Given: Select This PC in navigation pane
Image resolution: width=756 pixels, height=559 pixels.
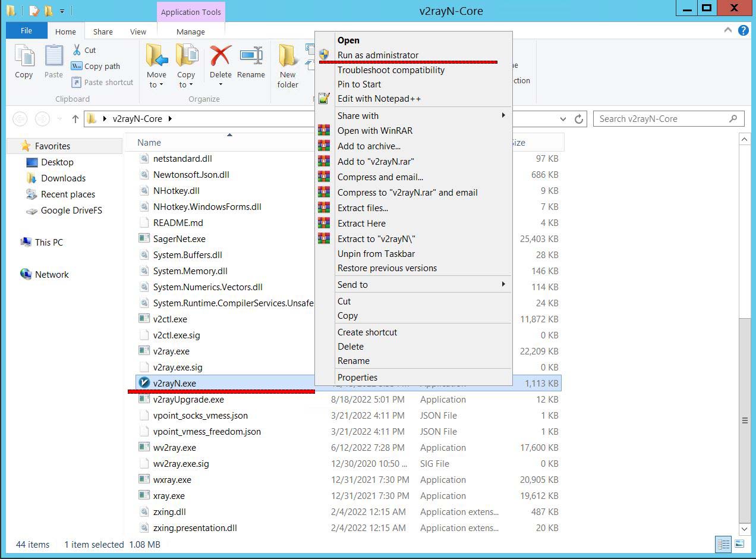Looking at the screenshot, I should coord(49,242).
